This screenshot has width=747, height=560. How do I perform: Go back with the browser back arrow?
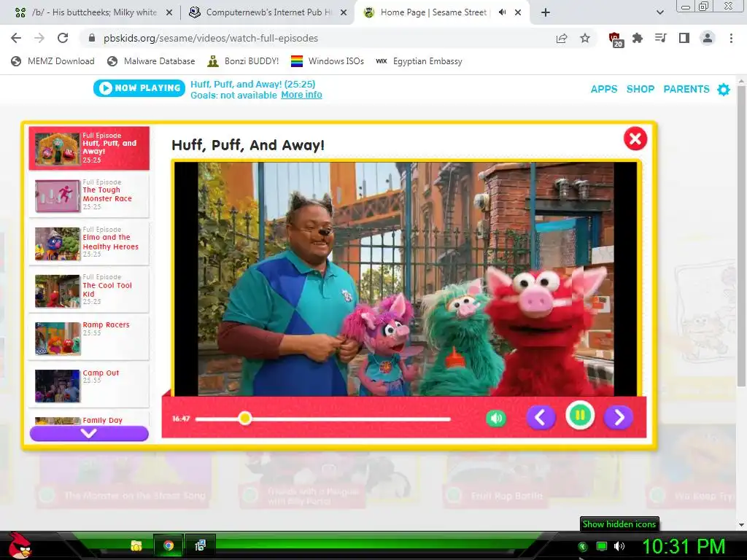pyautogui.click(x=16, y=38)
